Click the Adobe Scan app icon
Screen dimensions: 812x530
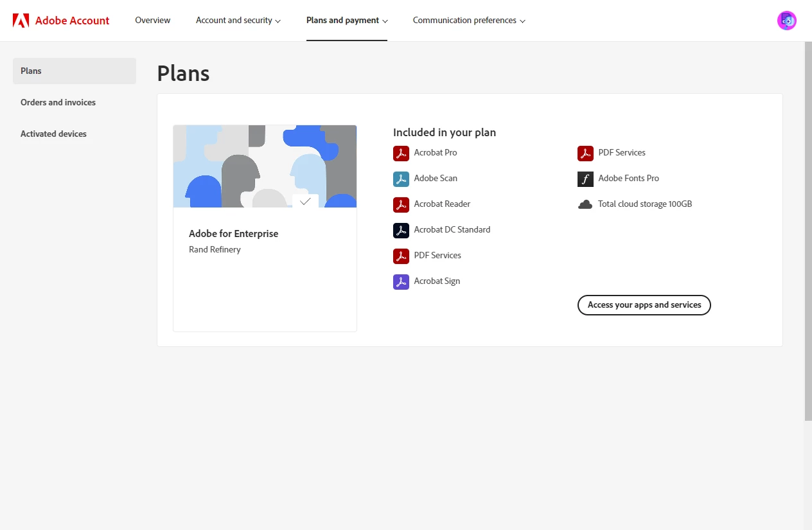tap(401, 179)
